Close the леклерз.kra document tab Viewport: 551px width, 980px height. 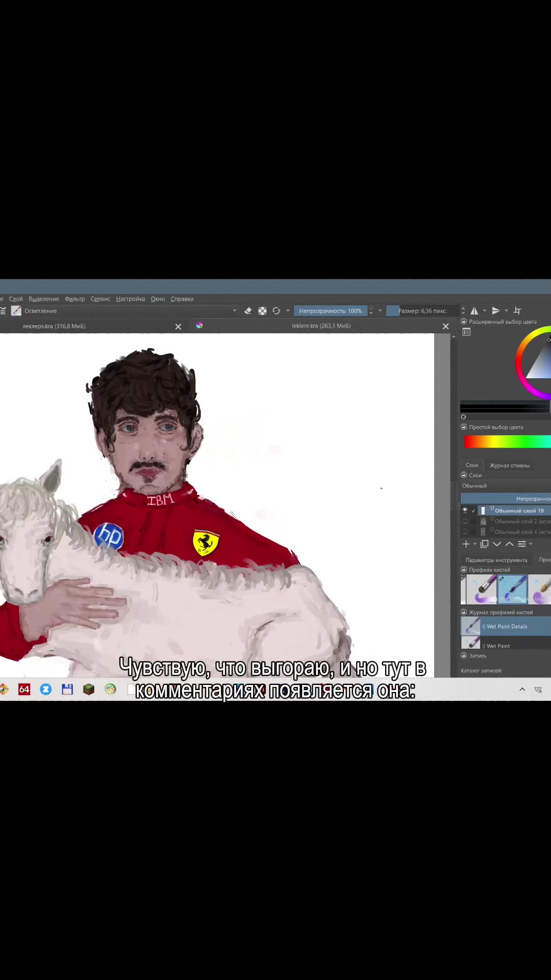pos(179,327)
